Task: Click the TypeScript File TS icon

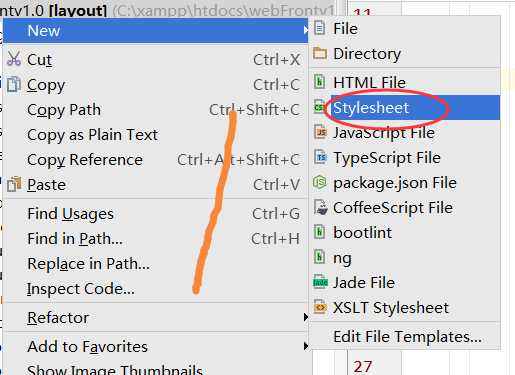Action: [x=320, y=157]
